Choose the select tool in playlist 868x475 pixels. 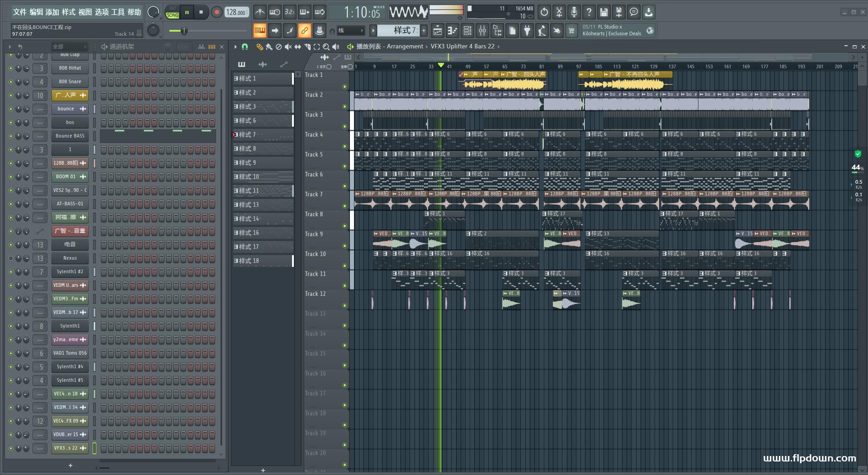pos(316,47)
